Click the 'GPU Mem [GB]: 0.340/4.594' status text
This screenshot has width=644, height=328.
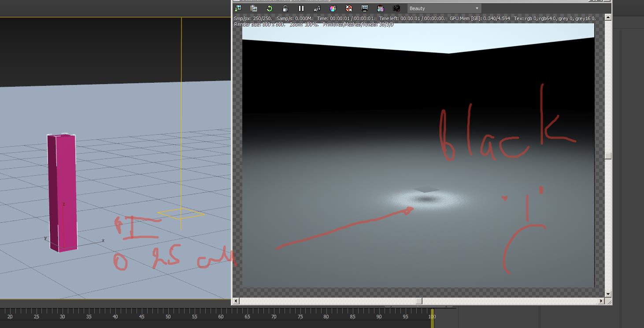[x=480, y=18]
